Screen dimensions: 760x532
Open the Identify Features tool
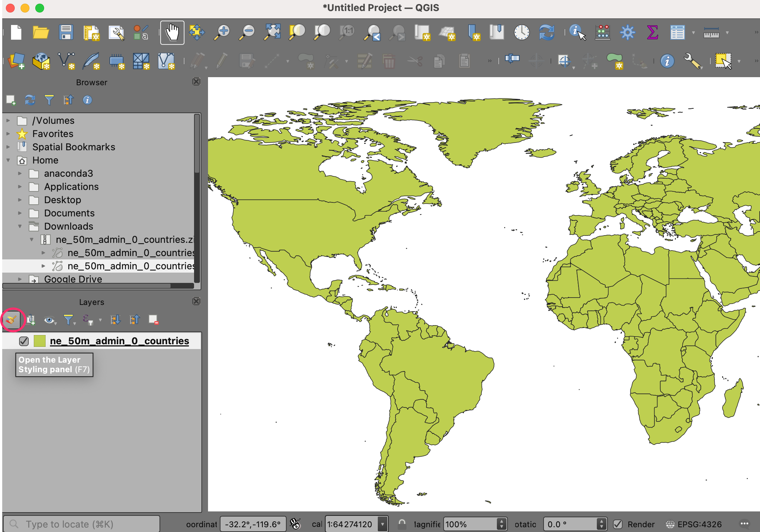[577, 33]
